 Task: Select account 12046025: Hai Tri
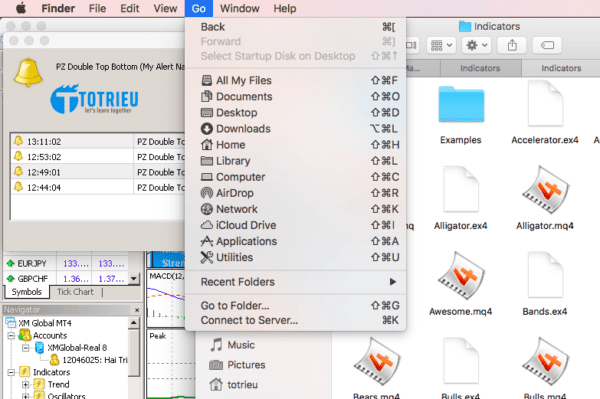(x=89, y=360)
